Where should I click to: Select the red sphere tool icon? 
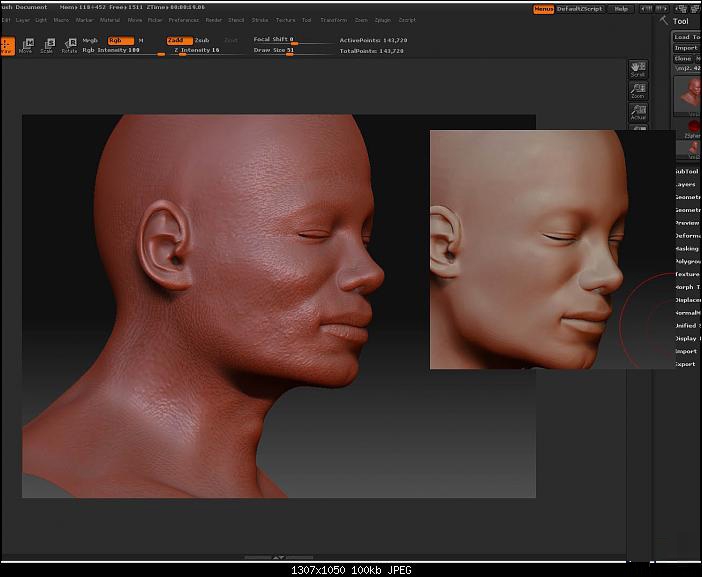coord(693,126)
